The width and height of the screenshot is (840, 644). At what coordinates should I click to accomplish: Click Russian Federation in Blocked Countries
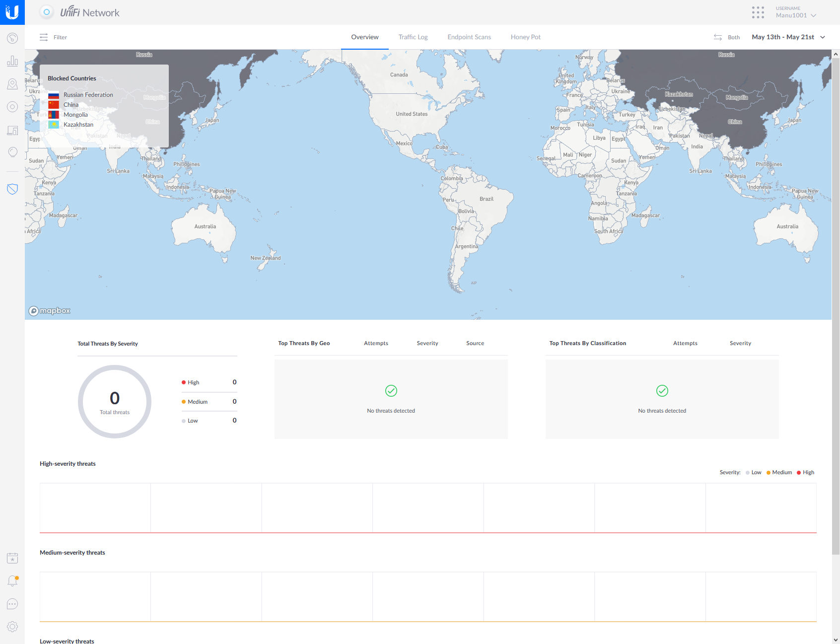(x=88, y=95)
